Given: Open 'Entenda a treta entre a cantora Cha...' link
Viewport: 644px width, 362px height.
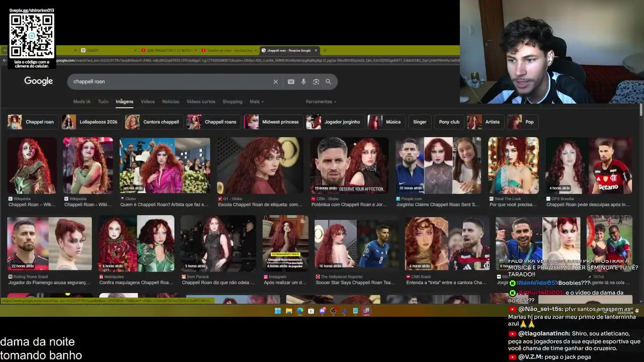Looking at the screenshot, I should click(447, 283).
